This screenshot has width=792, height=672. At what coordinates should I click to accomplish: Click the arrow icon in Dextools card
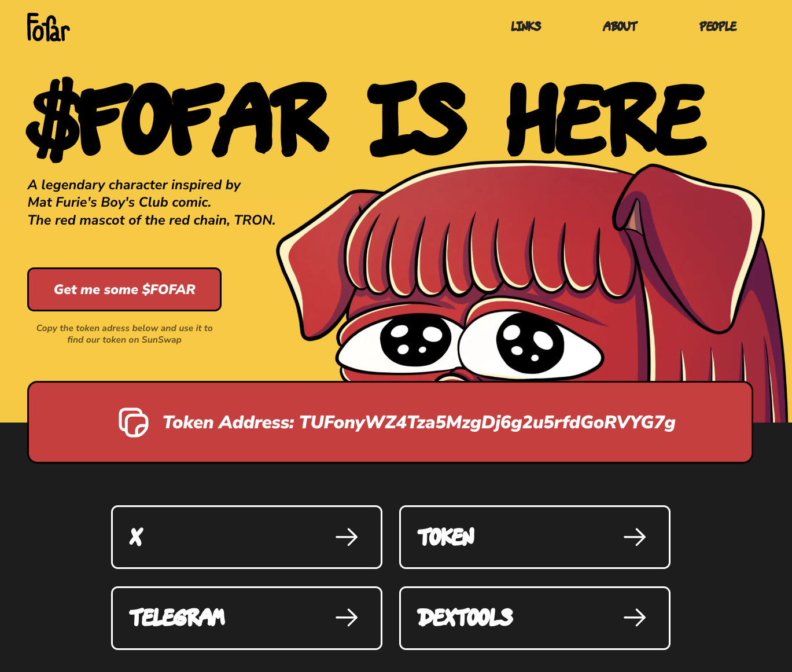(635, 618)
